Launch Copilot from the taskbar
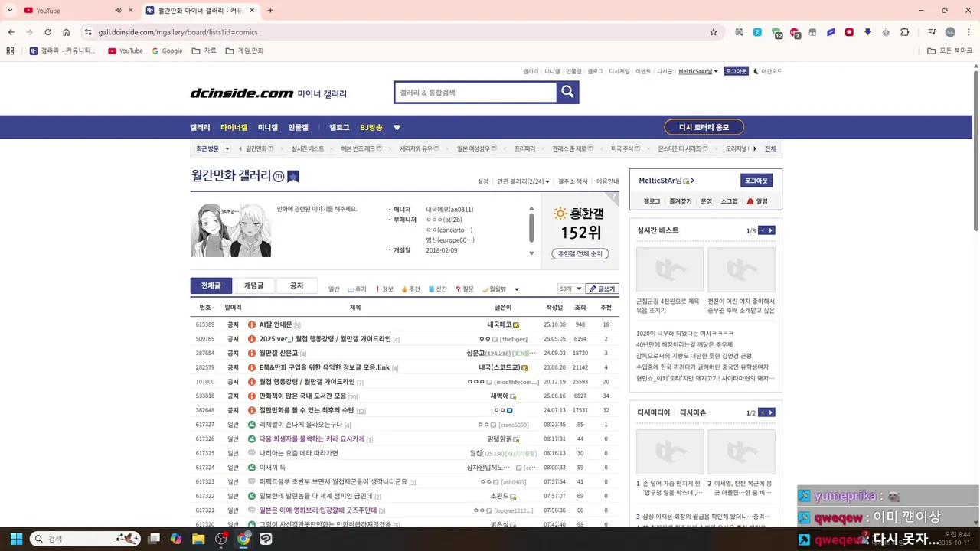Viewport: 980px width, 551px height. point(176,539)
